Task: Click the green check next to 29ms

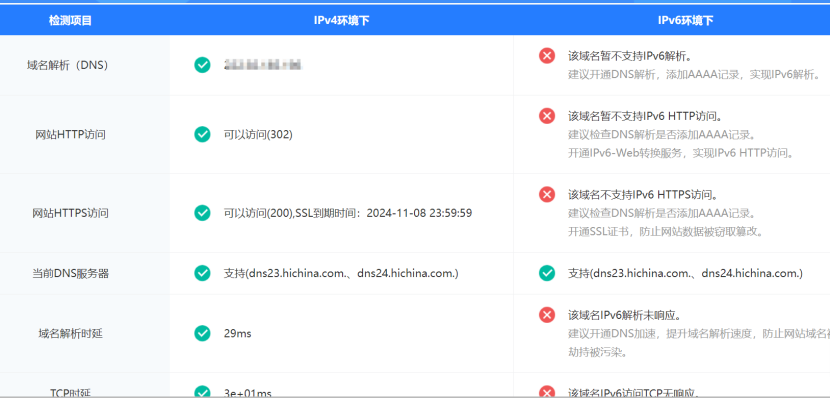Action: tap(202, 333)
